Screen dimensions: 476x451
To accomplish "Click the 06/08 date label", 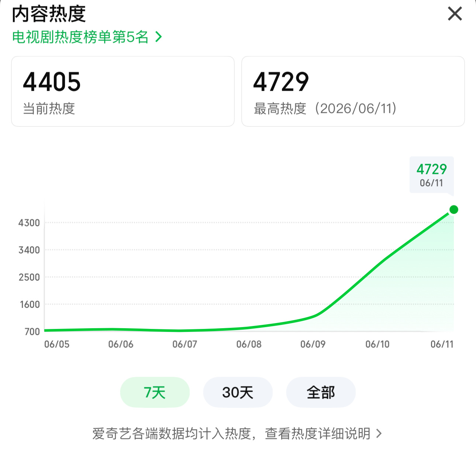I will pos(249,344).
